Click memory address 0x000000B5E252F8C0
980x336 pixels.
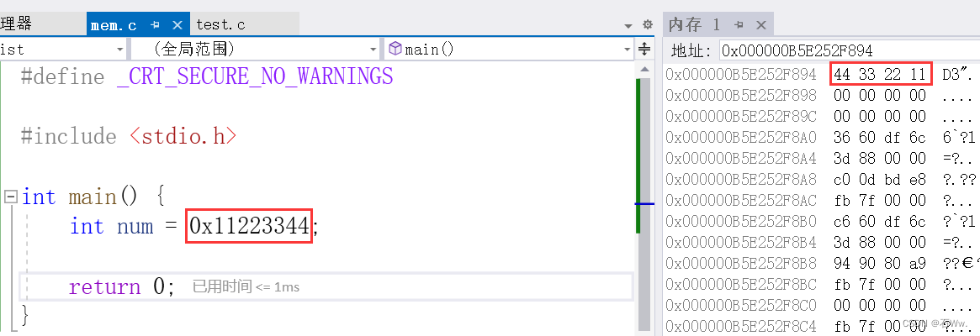tap(741, 306)
